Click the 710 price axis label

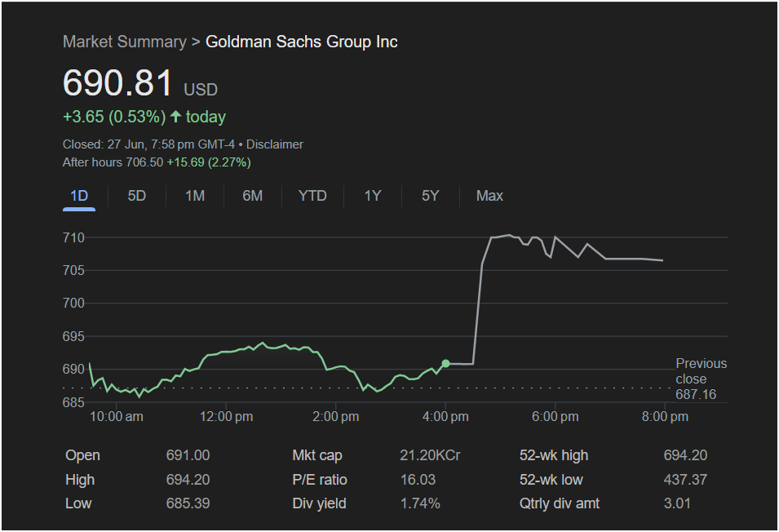coord(73,238)
